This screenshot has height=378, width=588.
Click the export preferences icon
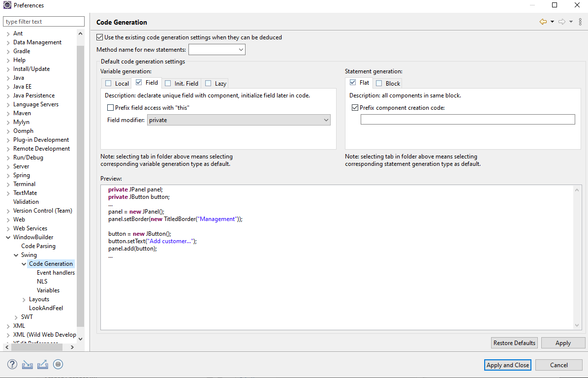point(42,364)
